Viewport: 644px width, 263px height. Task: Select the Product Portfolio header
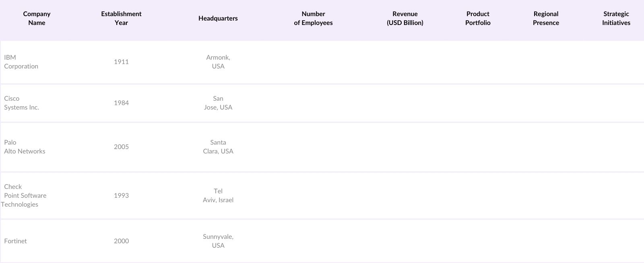pyautogui.click(x=478, y=18)
